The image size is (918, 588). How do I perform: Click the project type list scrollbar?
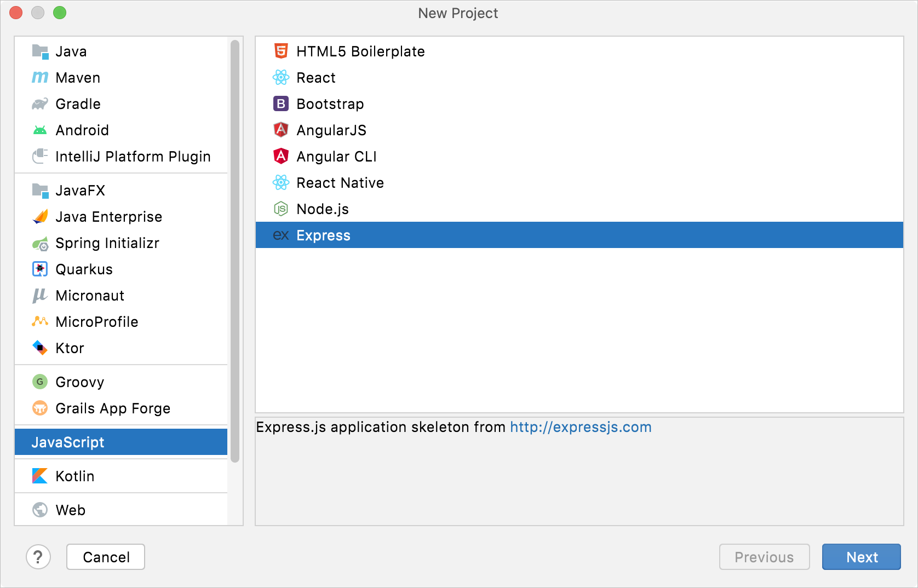click(235, 252)
